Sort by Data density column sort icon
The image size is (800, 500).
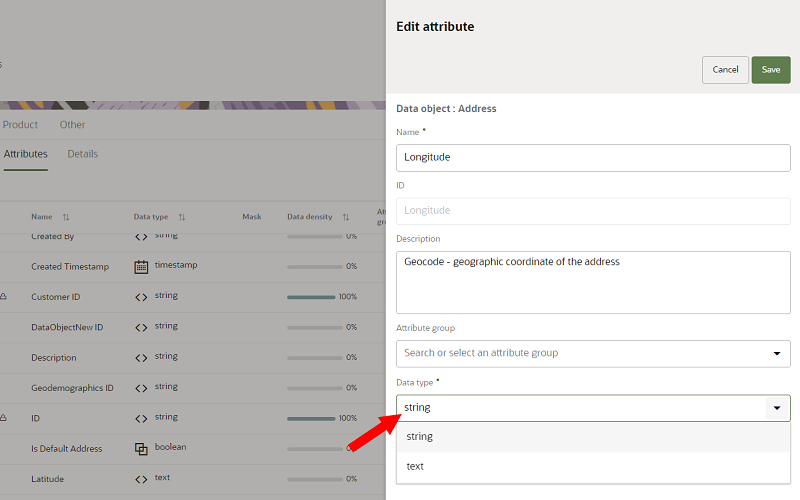(x=345, y=217)
